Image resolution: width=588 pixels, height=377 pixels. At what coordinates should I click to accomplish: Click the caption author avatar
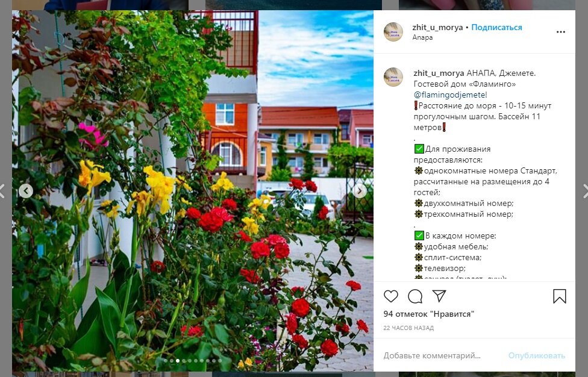point(393,77)
